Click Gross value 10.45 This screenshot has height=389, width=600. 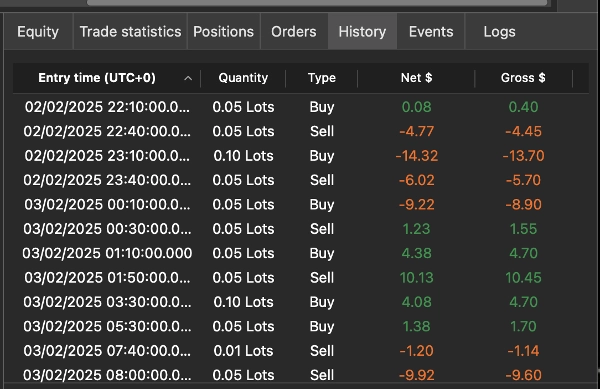pyautogui.click(x=523, y=278)
